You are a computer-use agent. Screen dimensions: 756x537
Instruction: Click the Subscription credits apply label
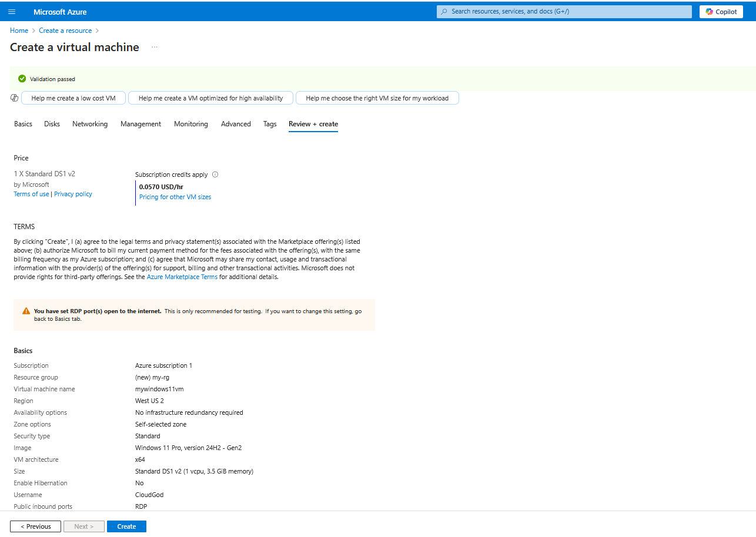click(x=172, y=174)
